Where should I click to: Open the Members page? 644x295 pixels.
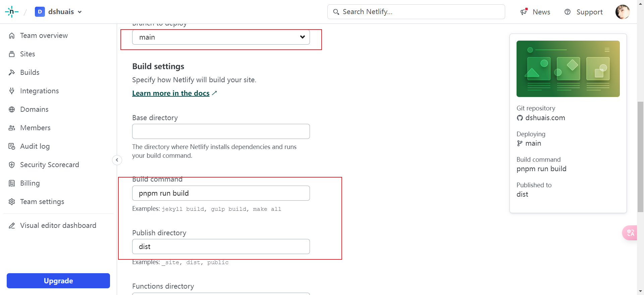click(35, 128)
